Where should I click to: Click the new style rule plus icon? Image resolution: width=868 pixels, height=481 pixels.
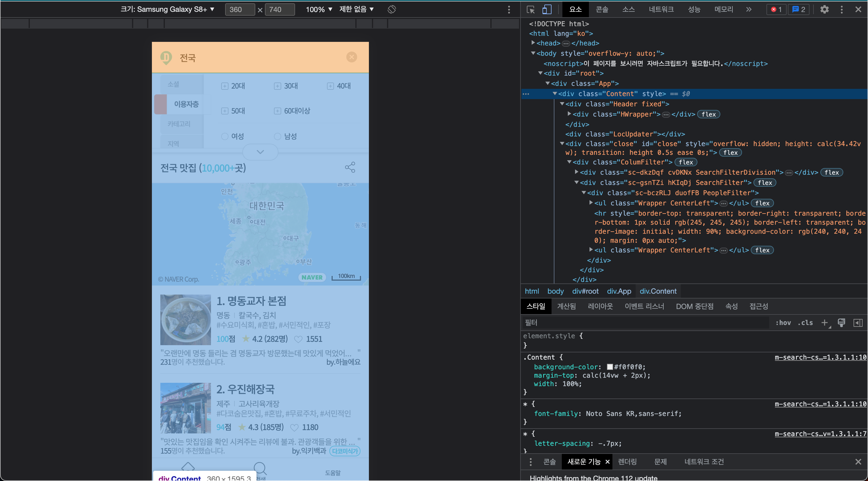(x=824, y=323)
